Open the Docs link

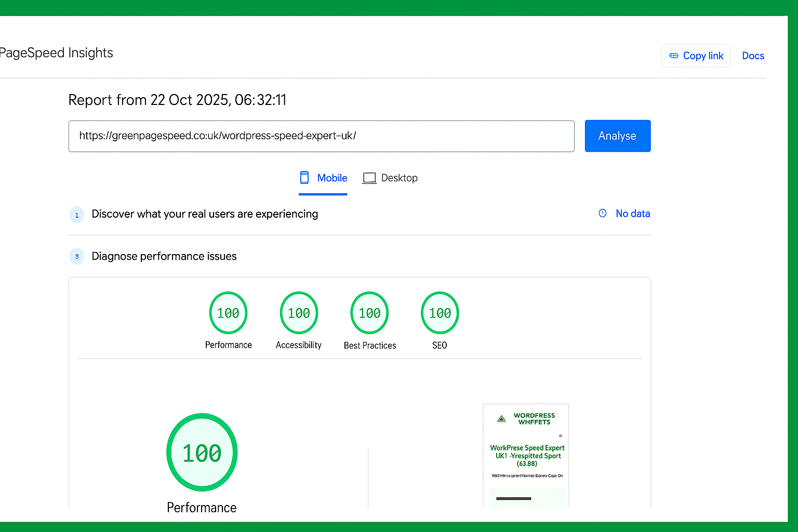point(753,56)
